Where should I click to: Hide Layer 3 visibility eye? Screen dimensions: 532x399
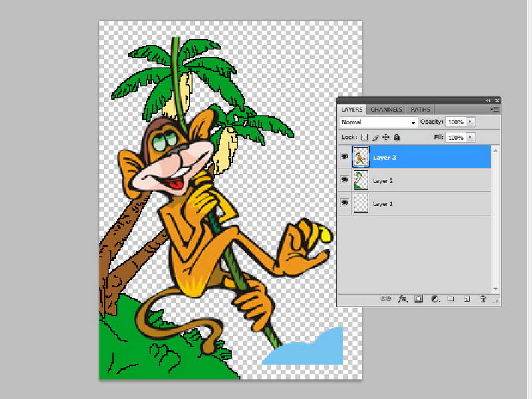(x=344, y=156)
